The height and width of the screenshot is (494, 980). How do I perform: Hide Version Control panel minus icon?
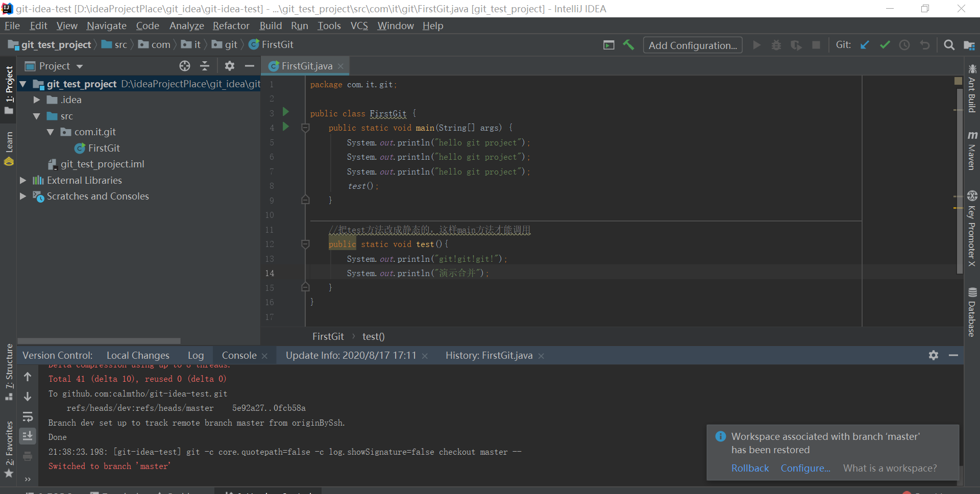(953, 355)
